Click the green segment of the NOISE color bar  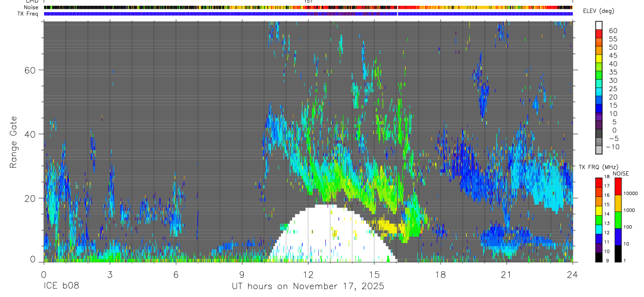[x=618, y=219]
